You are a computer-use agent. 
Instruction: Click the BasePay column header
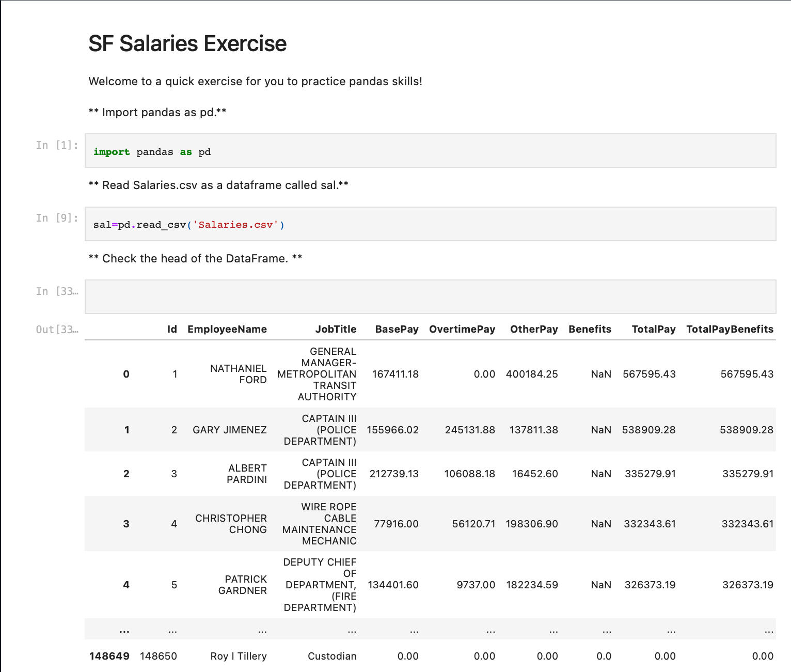397,329
